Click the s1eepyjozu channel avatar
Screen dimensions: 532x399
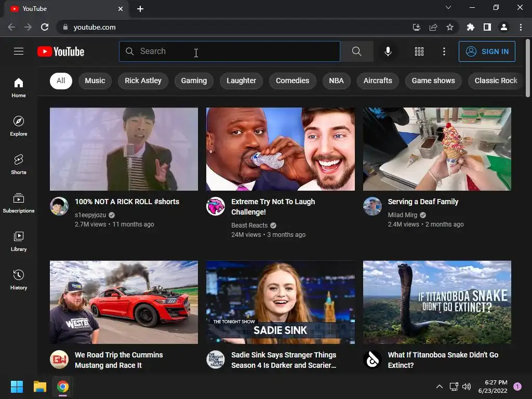pos(59,206)
